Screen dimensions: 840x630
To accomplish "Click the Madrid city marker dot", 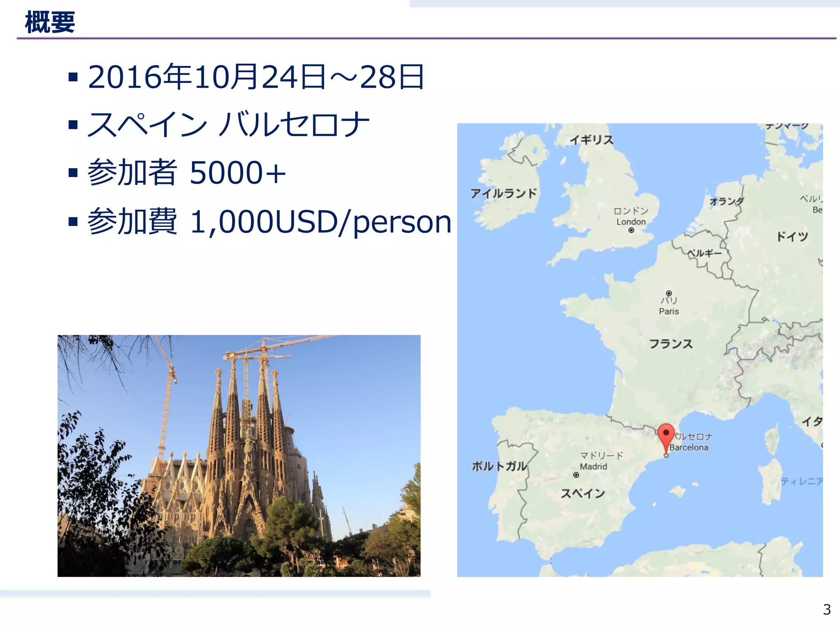I will click(x=576, y=475).
